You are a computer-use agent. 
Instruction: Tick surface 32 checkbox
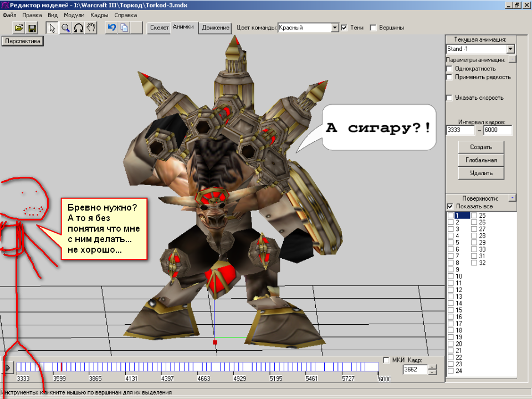point(474,263)
